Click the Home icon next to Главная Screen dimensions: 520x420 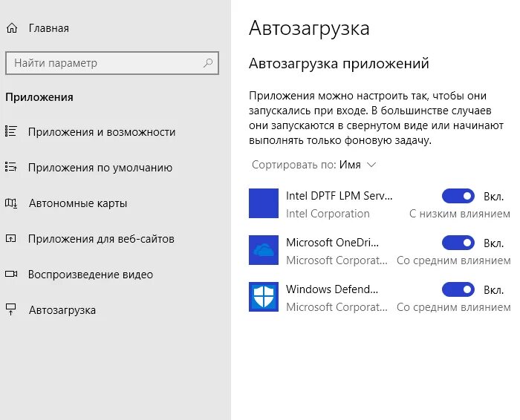11,28
